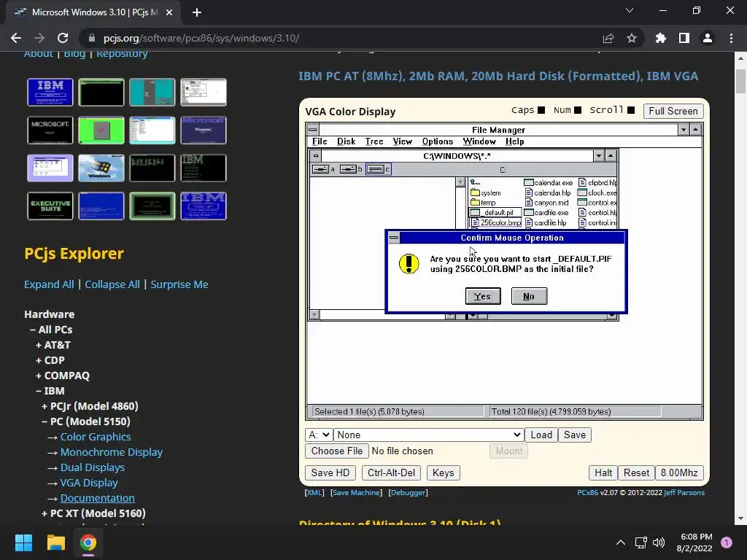Screen dimensions: 747x560
Task: Open Chrome extensions puzzle icon
Action: click(660, 38)
